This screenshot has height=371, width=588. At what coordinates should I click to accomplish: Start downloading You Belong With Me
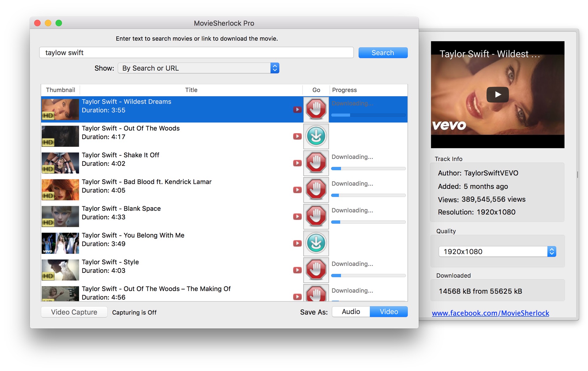(316, 243)
